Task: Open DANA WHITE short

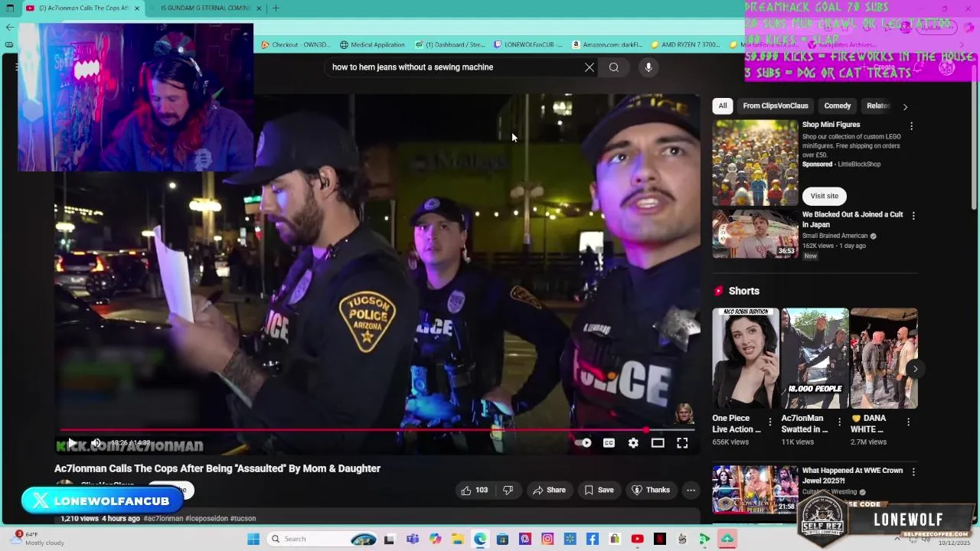Action: 884,358
